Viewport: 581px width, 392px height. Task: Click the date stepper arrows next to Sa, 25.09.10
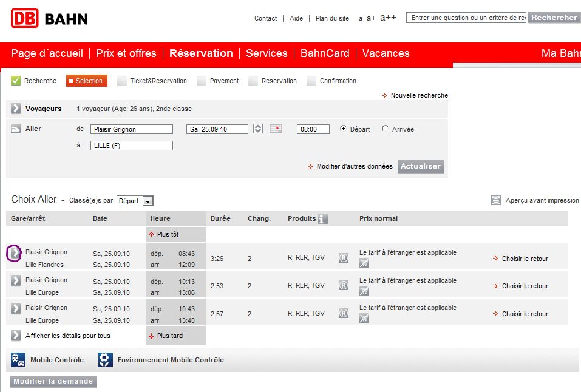tap(258, 129)
